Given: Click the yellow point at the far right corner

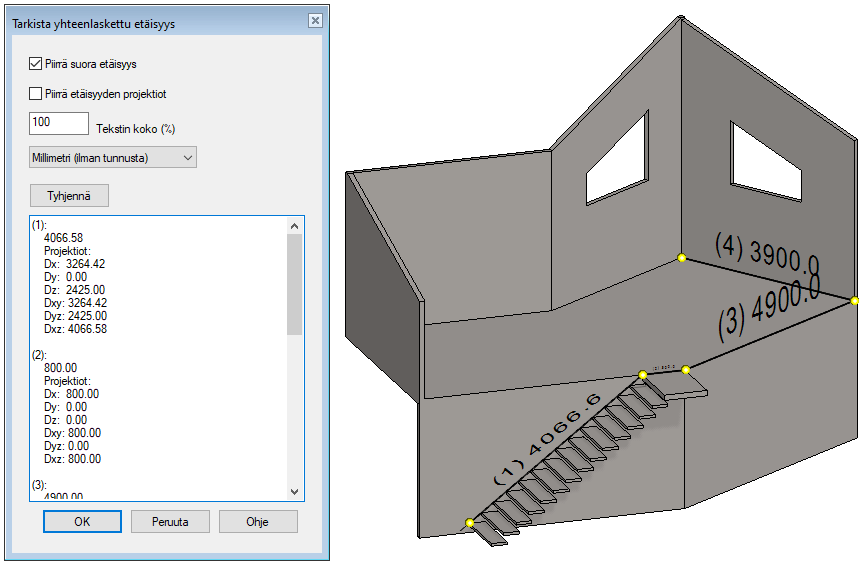Looking at the screenshot, I should (x=855, y=300).
